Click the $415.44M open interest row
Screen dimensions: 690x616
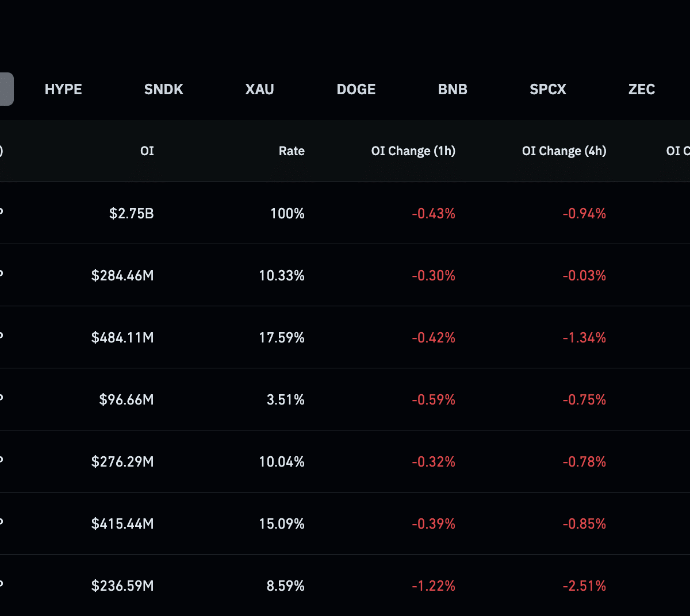(345, 523)
